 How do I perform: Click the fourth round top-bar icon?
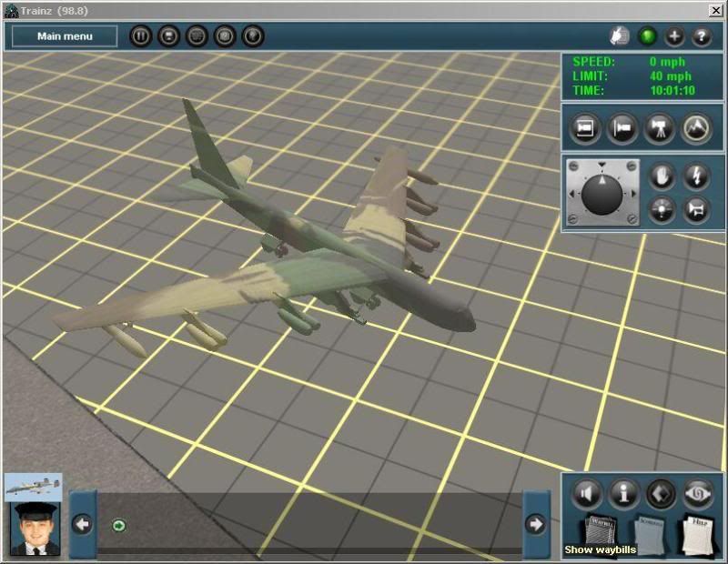225,36
